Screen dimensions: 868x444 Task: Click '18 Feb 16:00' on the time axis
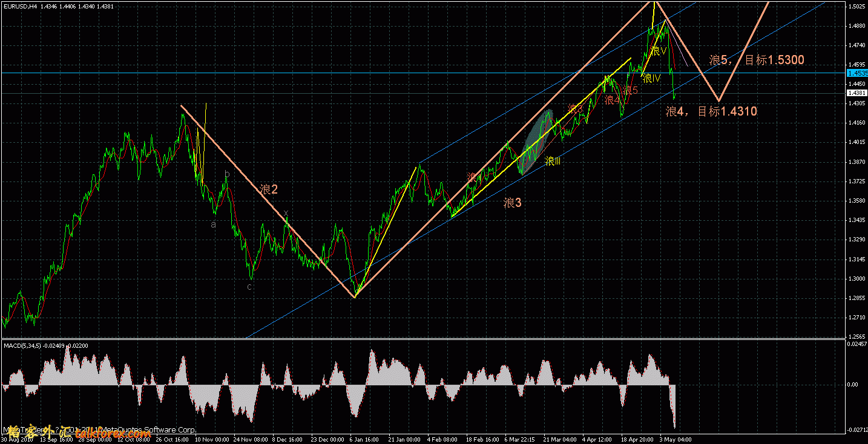(x=482, y=440)
